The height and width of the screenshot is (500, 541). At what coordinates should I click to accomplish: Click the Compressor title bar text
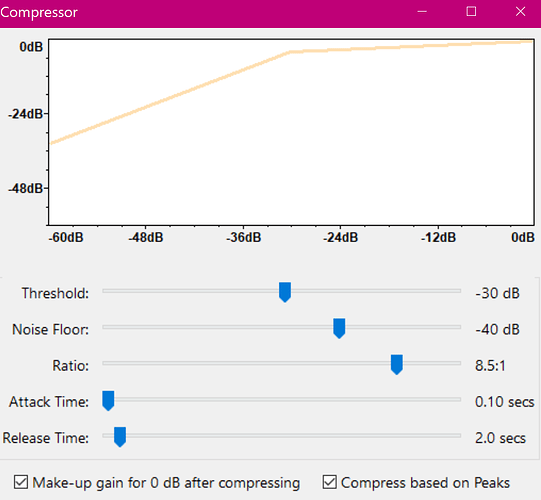tap(39, 12)
